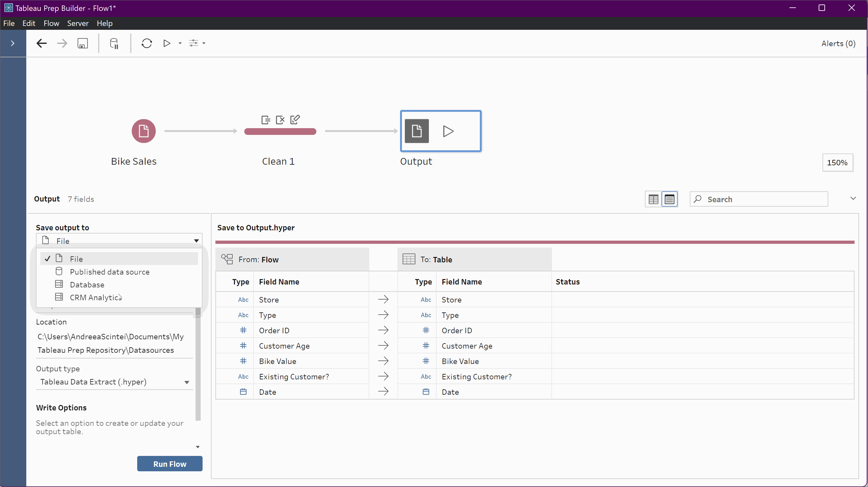Click the undo back arrow
Image resolution: width=868 pixels, height=487 pixels.
click(41, 43)
